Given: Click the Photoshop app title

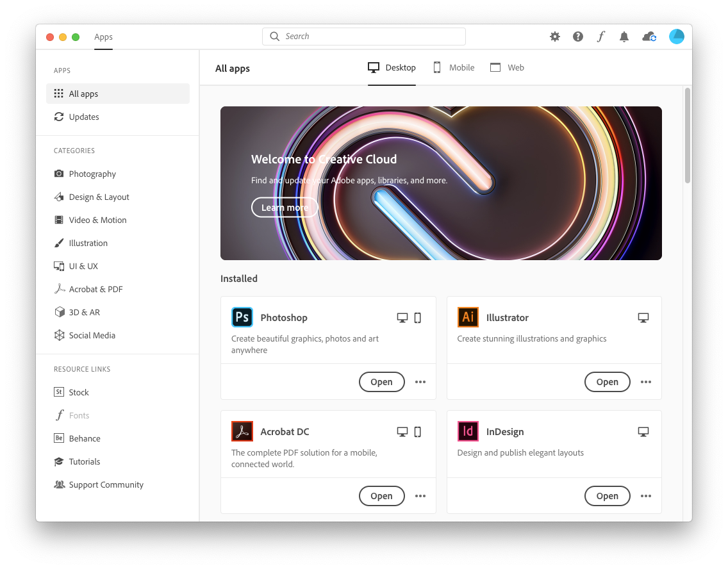Looking at the screenshot, I should tap(284, 318).
